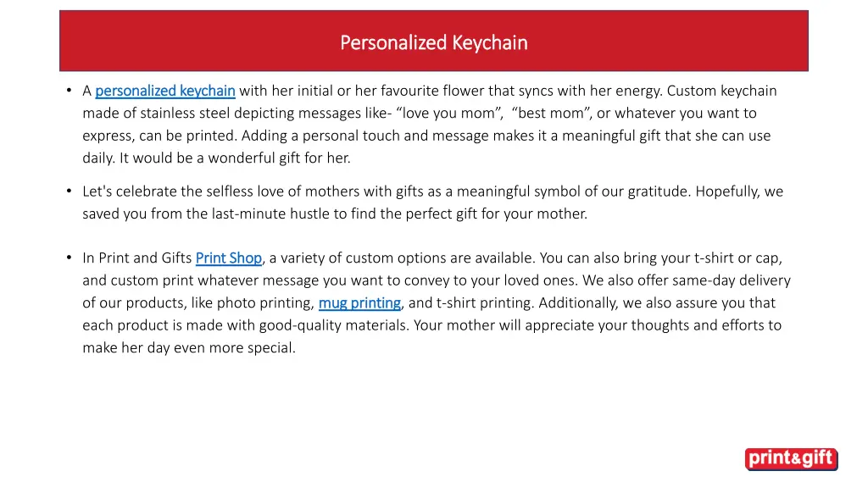The height and width of the screenshot is (488, 868).
Task: Click the text "make her day even more special."
Action: point(189,347)
